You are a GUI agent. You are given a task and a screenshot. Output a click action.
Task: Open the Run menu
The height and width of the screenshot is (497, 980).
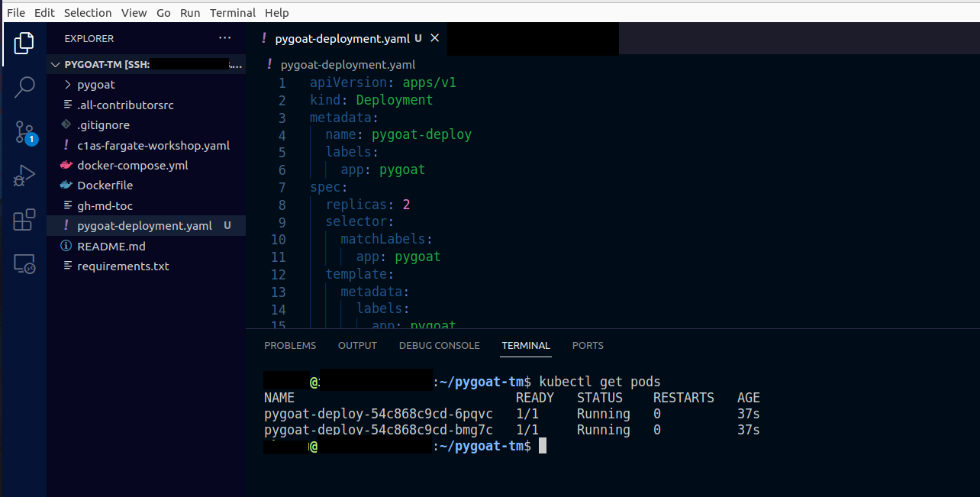190,12
